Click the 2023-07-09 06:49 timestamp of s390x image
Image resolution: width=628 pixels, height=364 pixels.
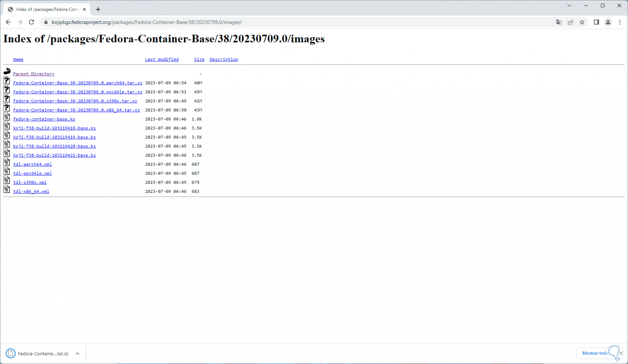(x=166, y=101)
